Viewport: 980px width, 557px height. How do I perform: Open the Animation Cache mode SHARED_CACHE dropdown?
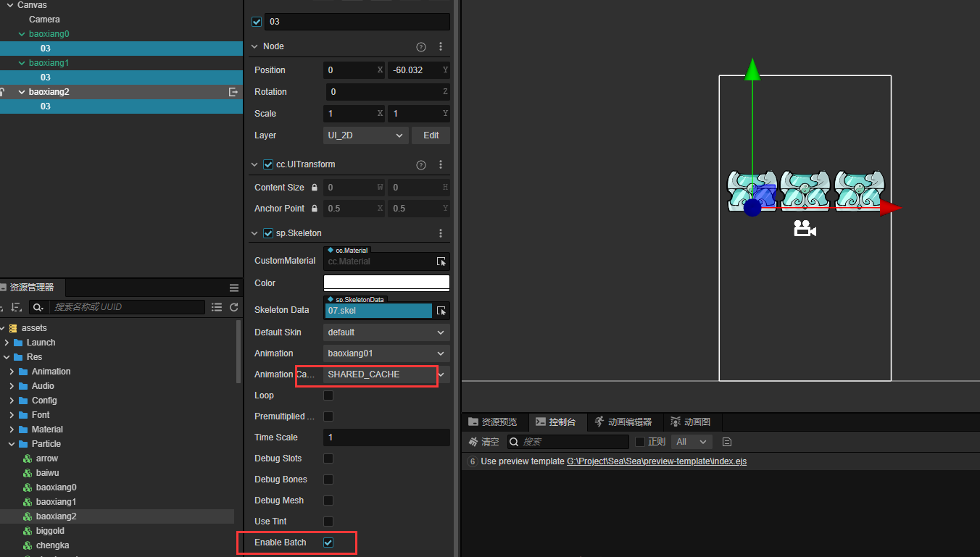click(x=386, y=374)
